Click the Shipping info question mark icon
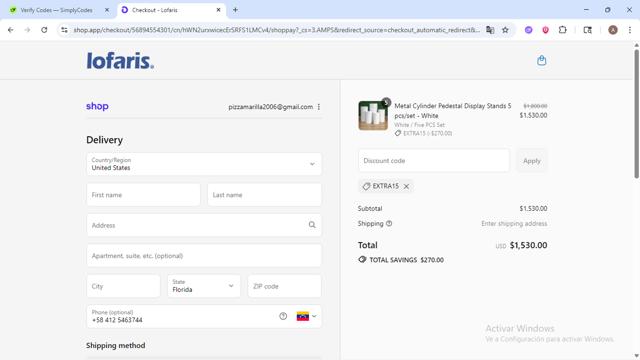Screen dimensions: 640x360 (389, 224)
